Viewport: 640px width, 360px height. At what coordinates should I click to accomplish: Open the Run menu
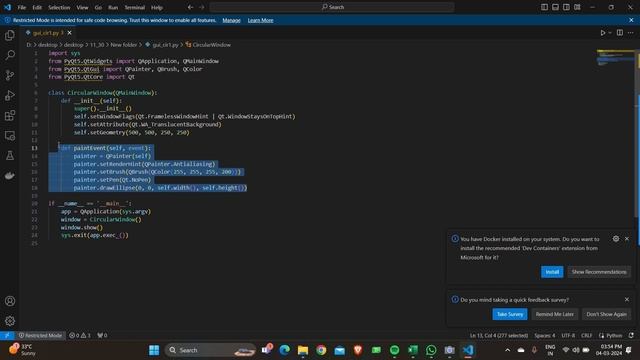(113, 7)
